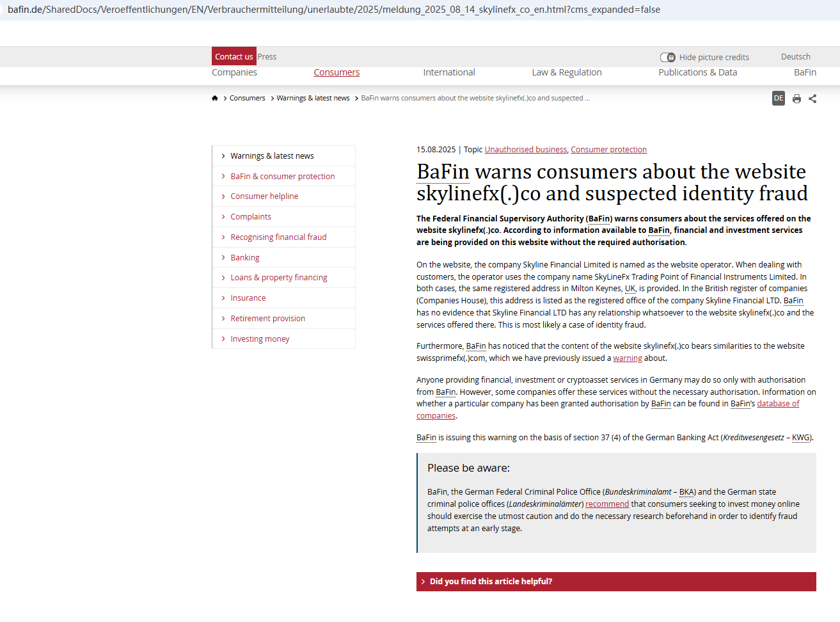The height and width of the screenshot is (622, 840).
Task: Click the article date 15.08.2025
Action: click(x=436, y=150)
